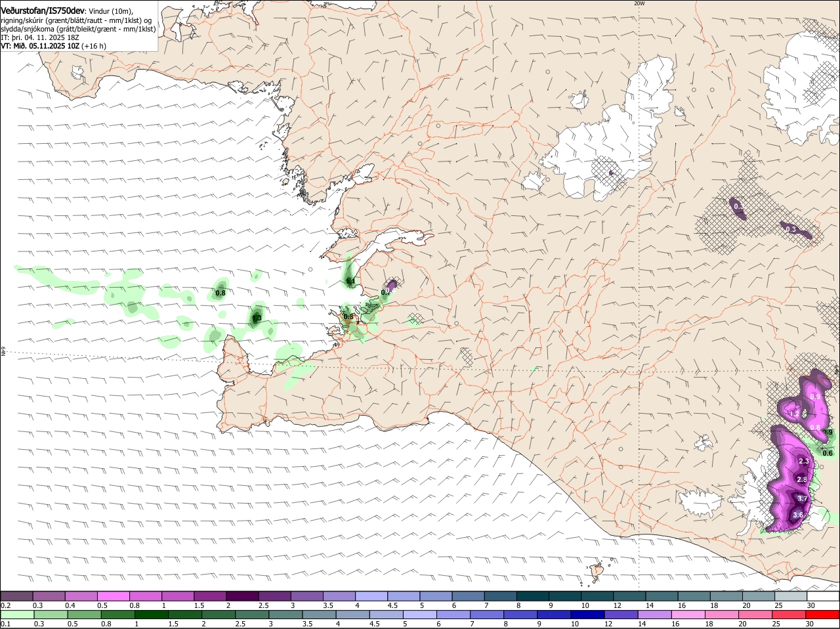The image size is (840, 629).
Task: Click the 1.2 snowfall value
Action: click(x=793, y=414)
